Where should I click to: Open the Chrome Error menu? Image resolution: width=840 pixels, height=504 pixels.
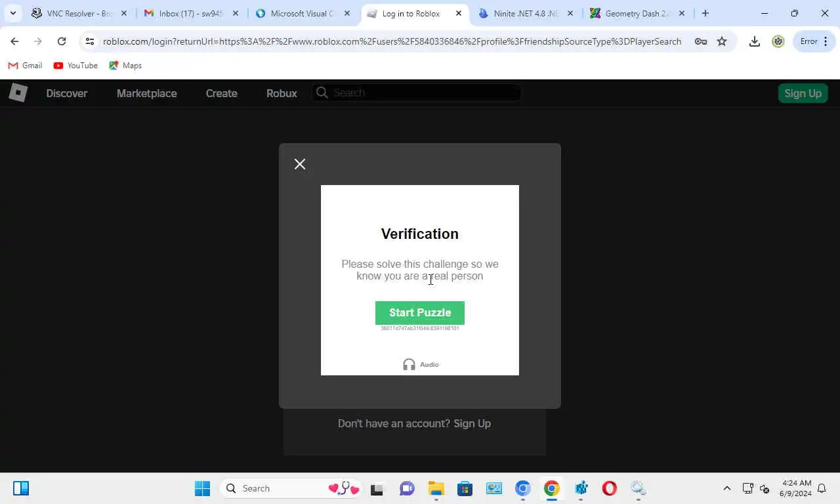pos(814,41)
